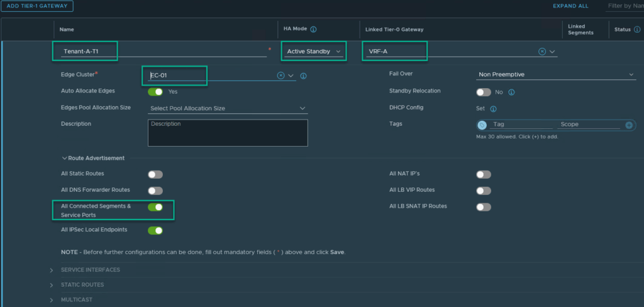Screen dimensions: 644x307
Task: Enable the All Static Routes toggle
Action: [x=155, y=174]
